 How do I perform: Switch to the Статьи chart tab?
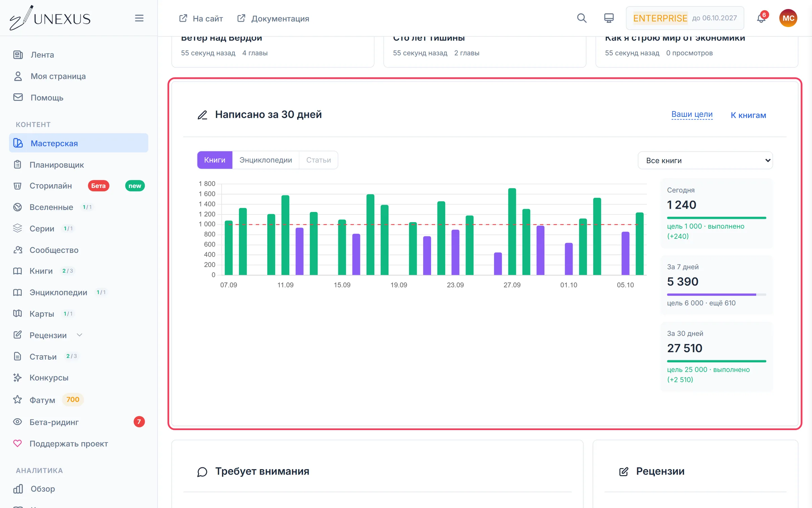point(318,160)
